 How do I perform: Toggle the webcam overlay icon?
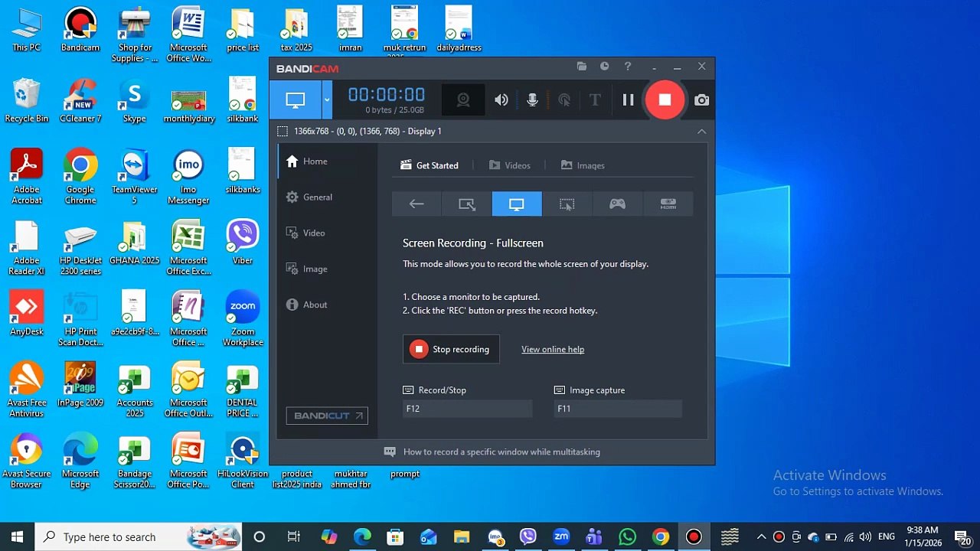(463, 100)
